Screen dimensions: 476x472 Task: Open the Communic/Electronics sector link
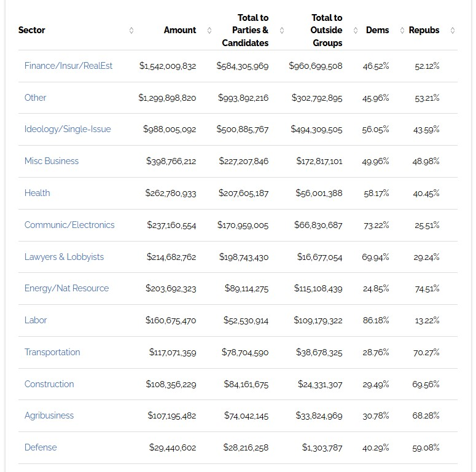(x=69, y=225)
